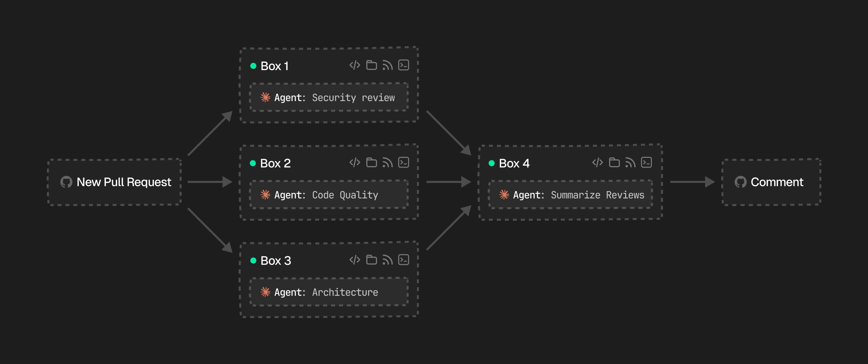Viewport: 868px width, 364px height.
Task: Open the folder icon in Box 1
Action: pyautogui.click(x=371, y=65)
